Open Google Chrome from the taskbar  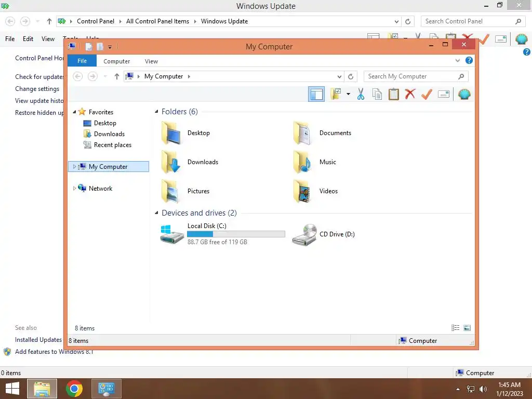pyautogui.click(x=74, y=389)
